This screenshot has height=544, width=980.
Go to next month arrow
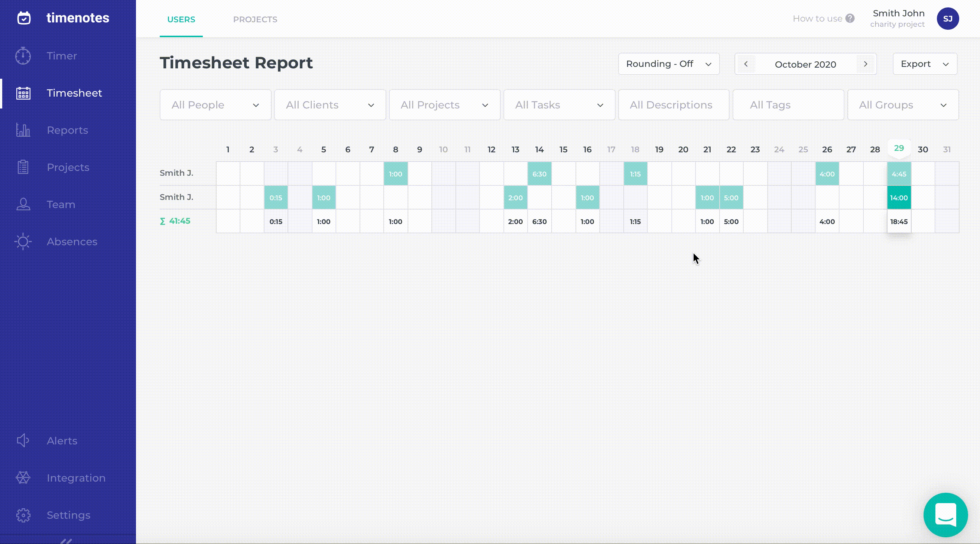(866, 64)
